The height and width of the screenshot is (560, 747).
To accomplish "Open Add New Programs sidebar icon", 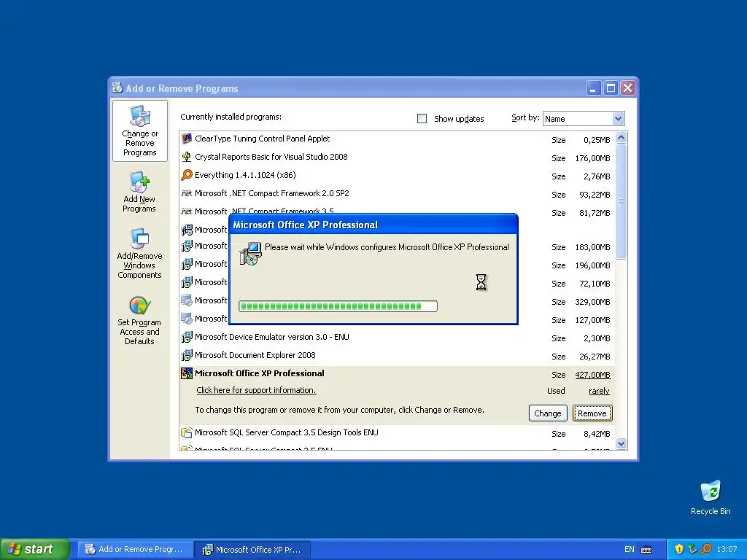I will click(x=139, y=182).
